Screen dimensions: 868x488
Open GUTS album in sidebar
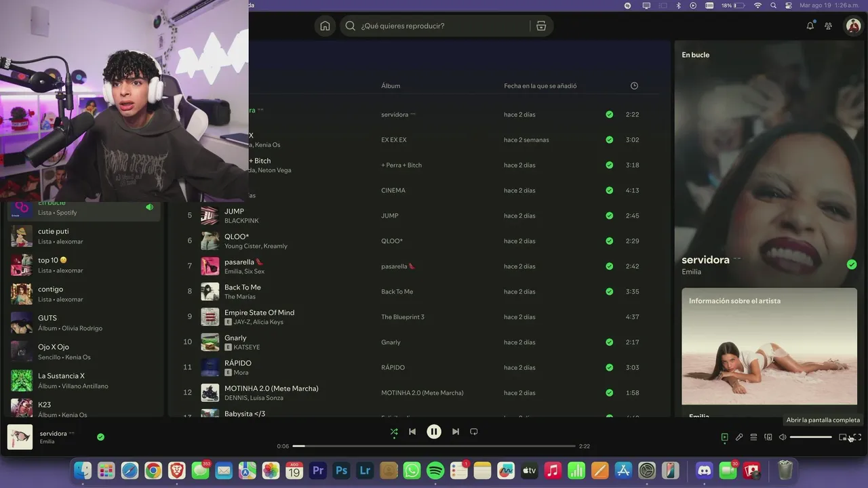83,323
